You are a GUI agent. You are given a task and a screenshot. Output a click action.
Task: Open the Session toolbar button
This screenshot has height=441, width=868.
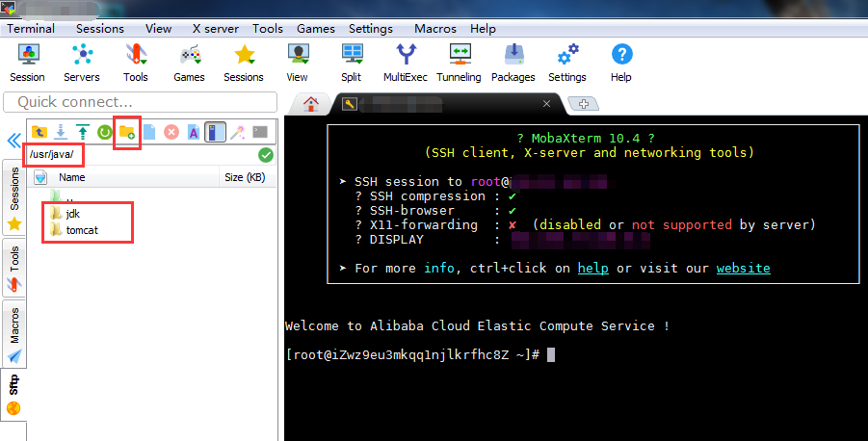click(27, 64)
